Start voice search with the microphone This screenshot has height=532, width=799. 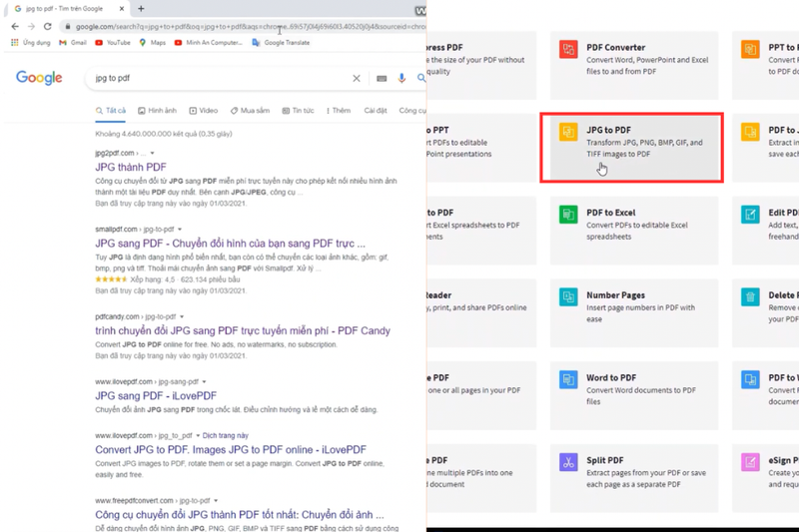[401, 78]
